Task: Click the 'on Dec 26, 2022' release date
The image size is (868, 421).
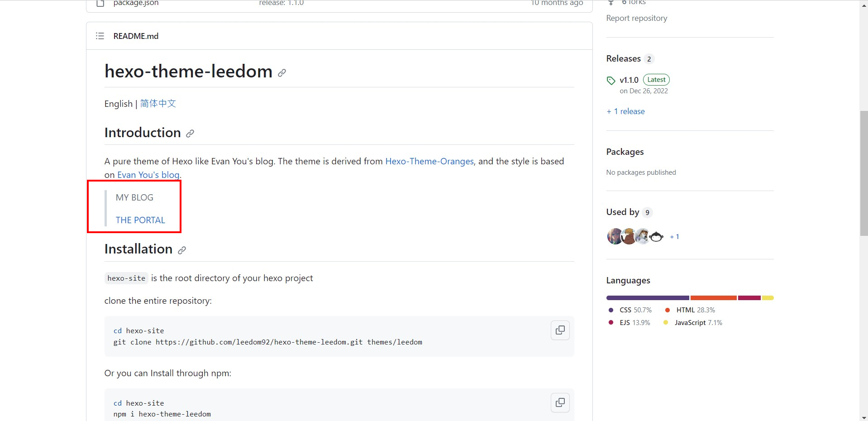Action: [x=644, y=91]
